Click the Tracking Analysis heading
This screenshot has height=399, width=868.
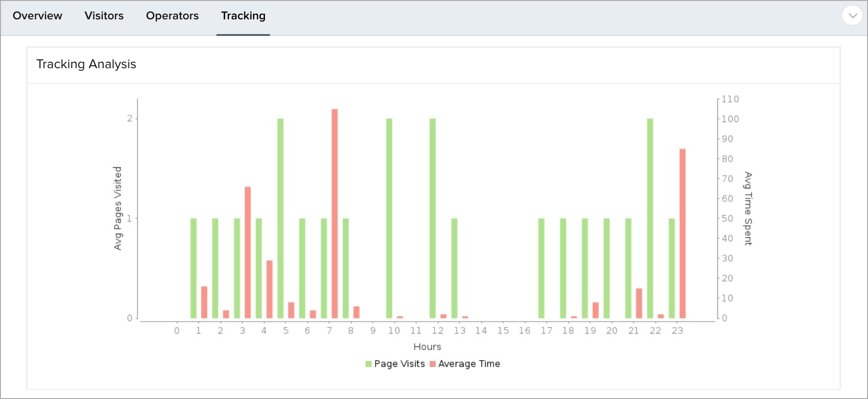[86, 64]
